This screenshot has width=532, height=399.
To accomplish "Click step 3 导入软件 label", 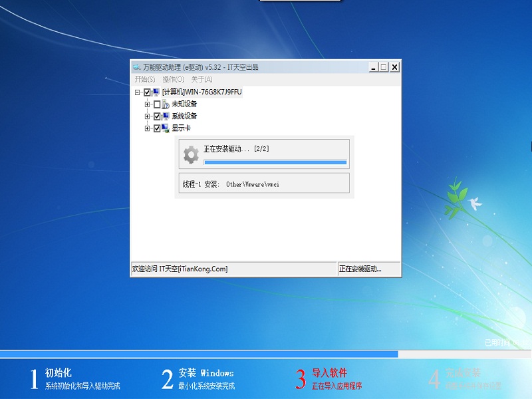I will click(330, 373).
